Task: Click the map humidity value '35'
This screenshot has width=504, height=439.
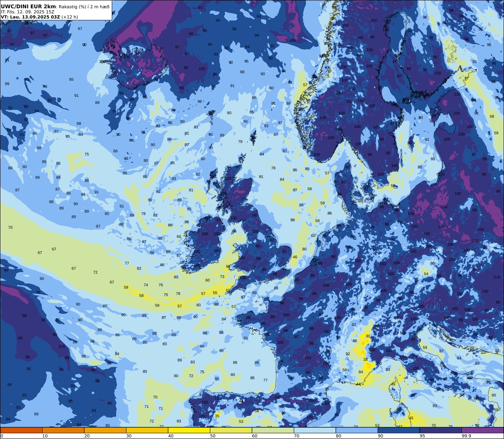Action: (x=217, y=416)
